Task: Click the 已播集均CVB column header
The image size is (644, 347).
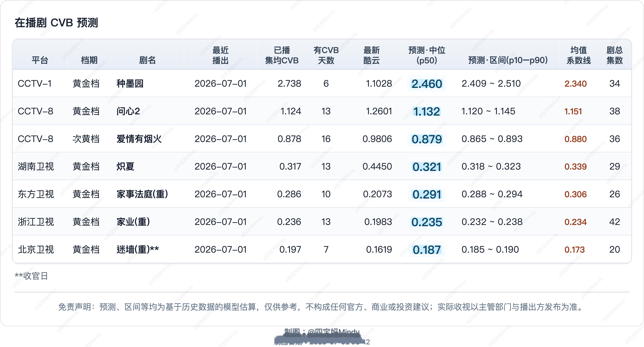Action: [282, 55]
